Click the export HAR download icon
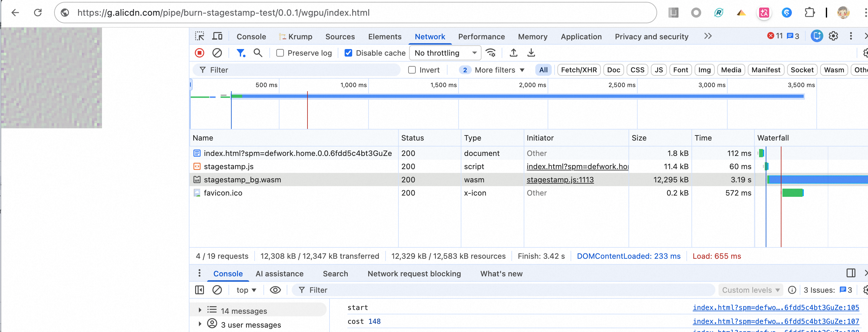This screenshot has width=868, height=332. pyautogui.click(x=531, y=53)
